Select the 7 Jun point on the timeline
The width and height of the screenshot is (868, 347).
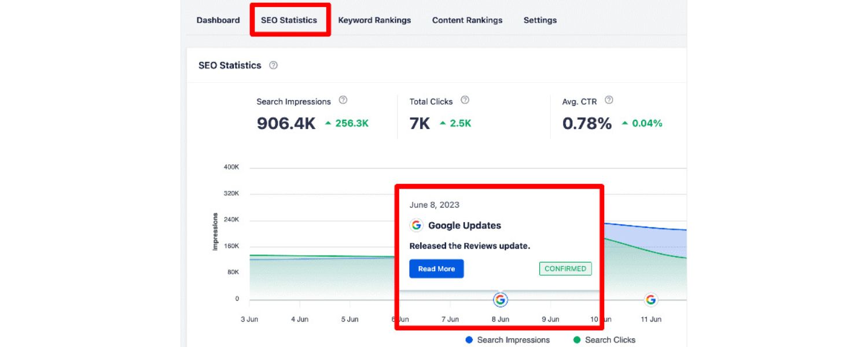point(450,319)
